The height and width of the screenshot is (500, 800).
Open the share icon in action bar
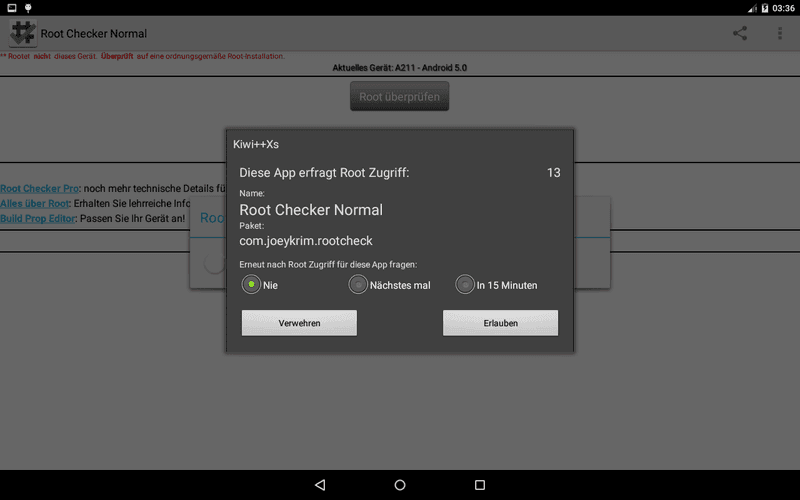pos(740,33)
